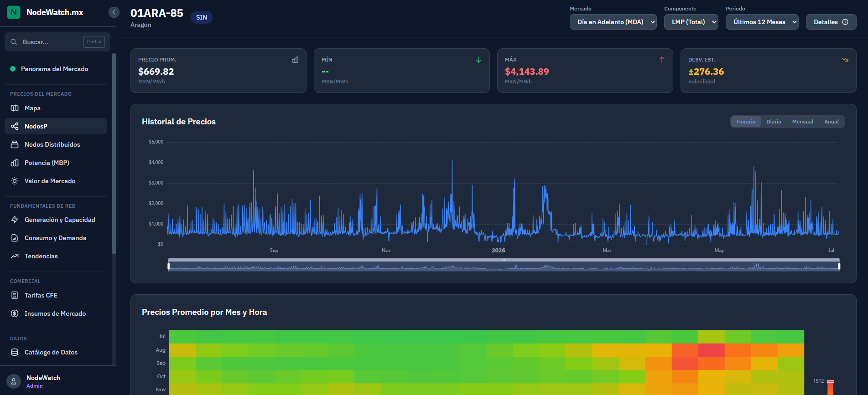Image resolution: width=868 pixels, height=395 pixels.
Task: Click the Precios Promedio por Mes y Hora title
Action: click(204, 312)
